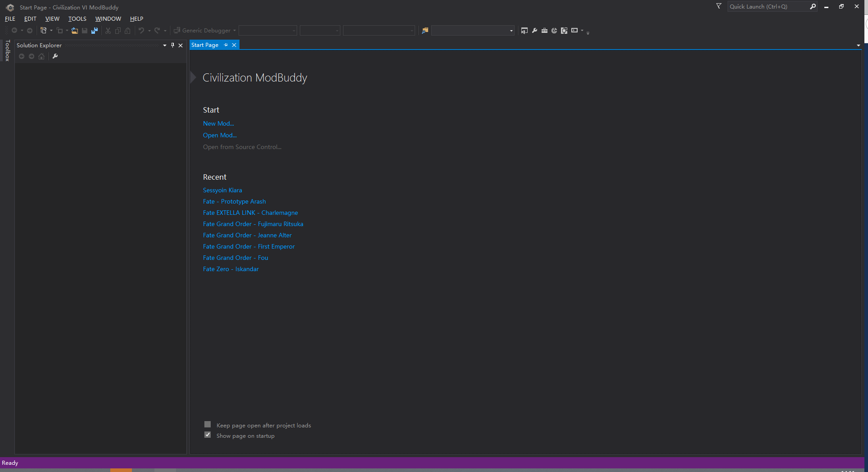Open Fate Zero - Iskandar
868x472 pixels.
[x=231, y=269]
